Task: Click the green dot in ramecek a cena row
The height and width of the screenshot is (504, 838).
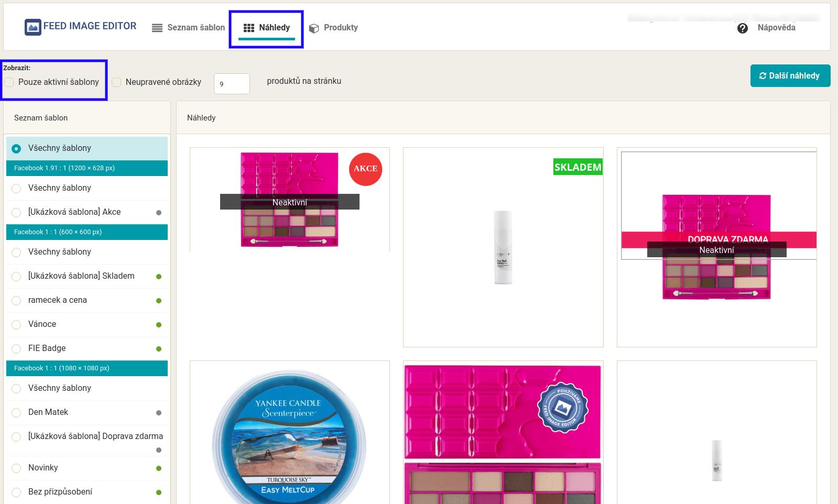Action: click(159, 301)
